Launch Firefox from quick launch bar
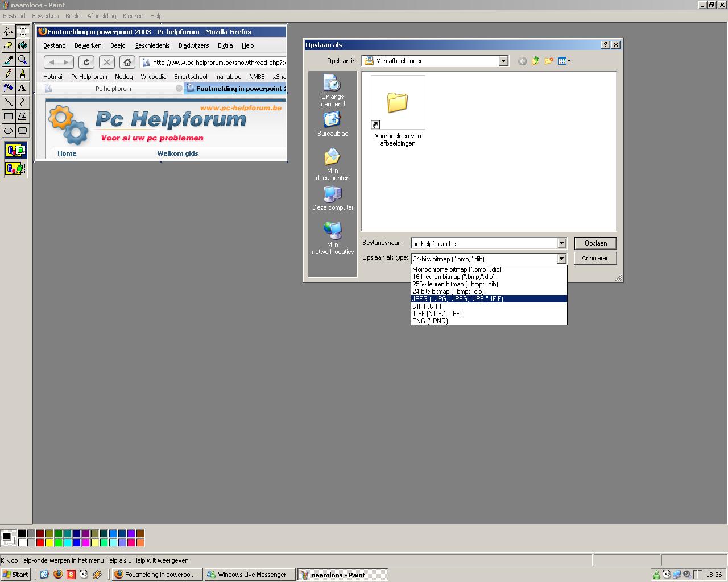The height and width of the screenshot is (582, 728). point(57,575)
